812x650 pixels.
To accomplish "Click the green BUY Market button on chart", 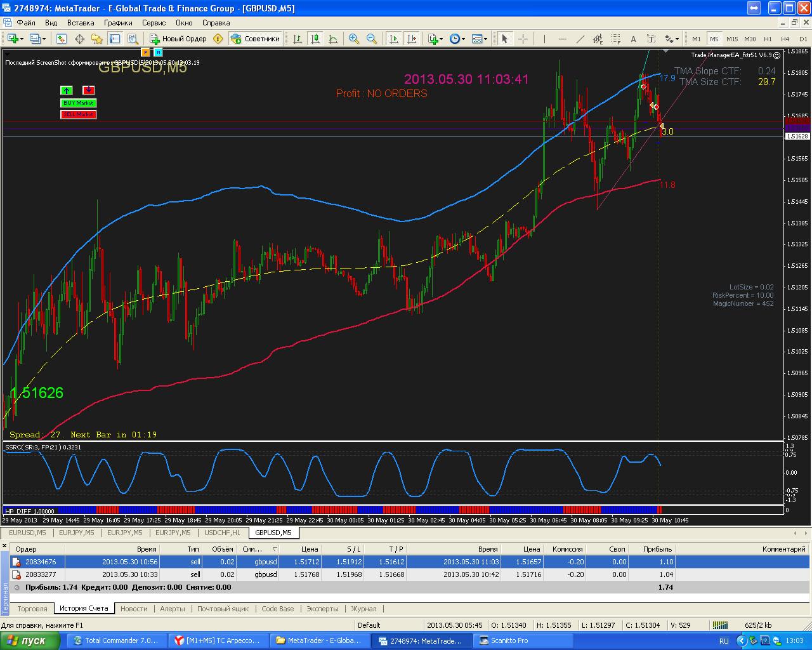I will coord(78,103).
